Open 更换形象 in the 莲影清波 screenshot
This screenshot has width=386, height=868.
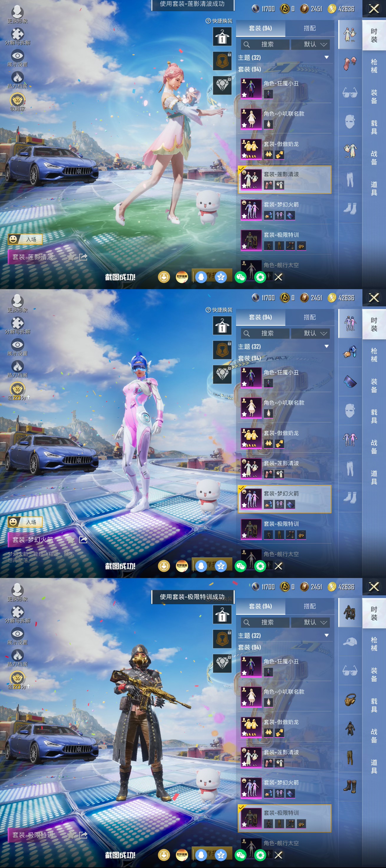tap(17, 14)
